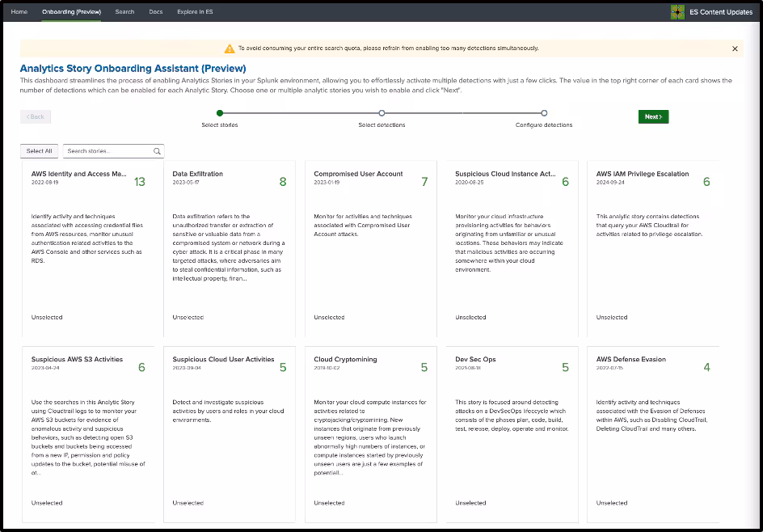The width and height of the screenshot is (763, 532).
Task: Click the ES Content Updates app icon
Action: pos(677,12)
